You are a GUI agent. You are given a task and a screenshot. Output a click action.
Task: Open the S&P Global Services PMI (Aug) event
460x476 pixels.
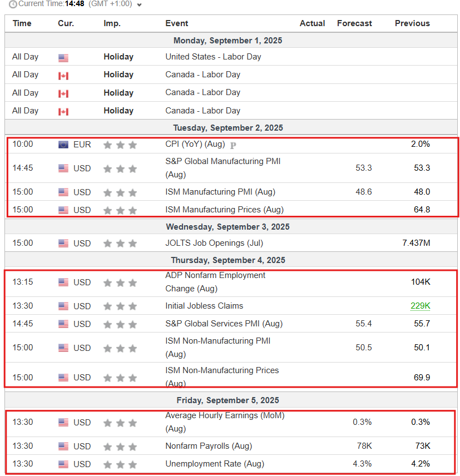224,324
